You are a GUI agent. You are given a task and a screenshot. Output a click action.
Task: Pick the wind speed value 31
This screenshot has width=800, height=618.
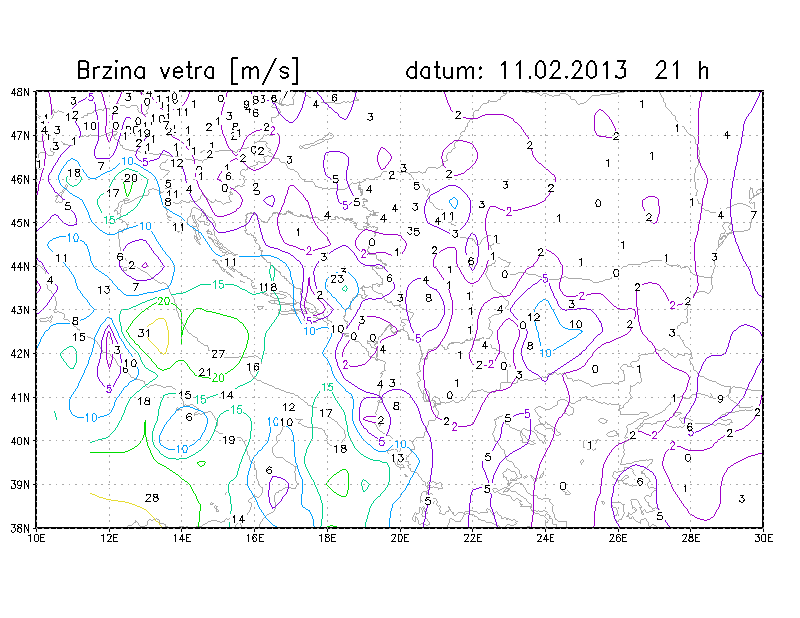144,333
